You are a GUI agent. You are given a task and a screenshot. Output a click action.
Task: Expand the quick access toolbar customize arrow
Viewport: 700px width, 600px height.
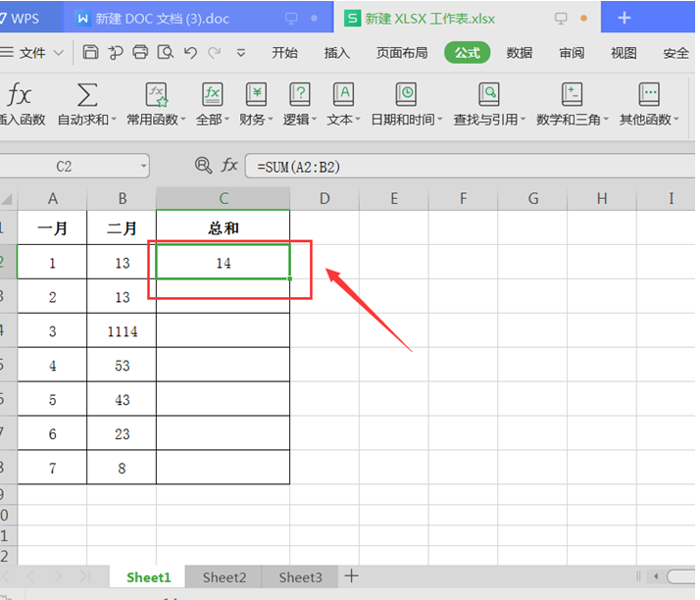coord(241,53)
